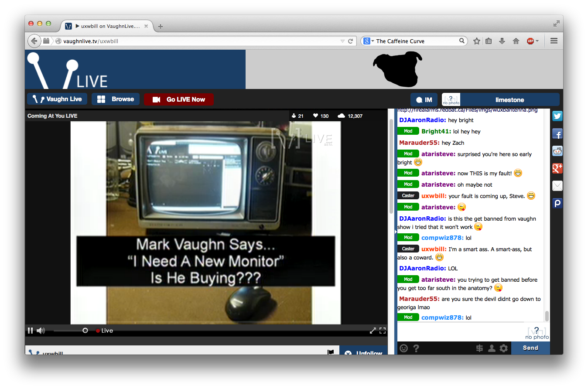Click the search magnifier in the search box

coord(462,41)
